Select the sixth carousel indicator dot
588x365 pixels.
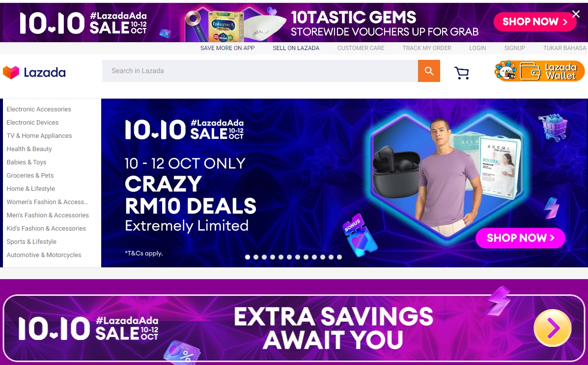coord(289,257)
